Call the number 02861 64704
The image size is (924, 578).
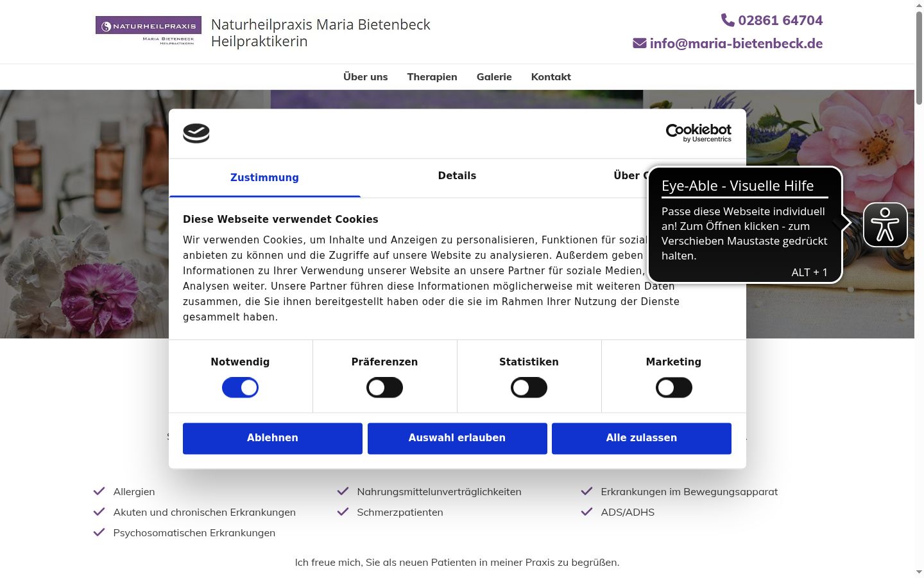(x=780, y=21)
